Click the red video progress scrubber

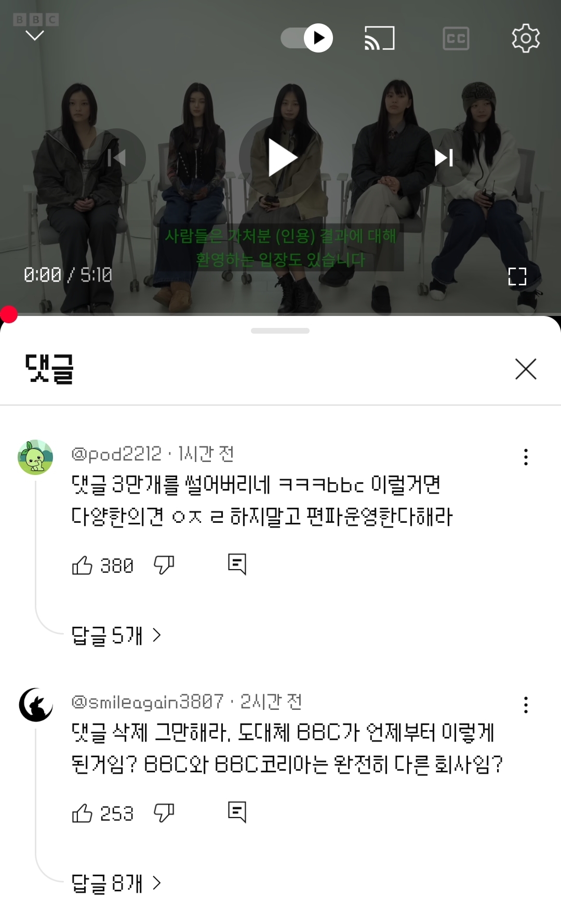click(x=9, y=314)
